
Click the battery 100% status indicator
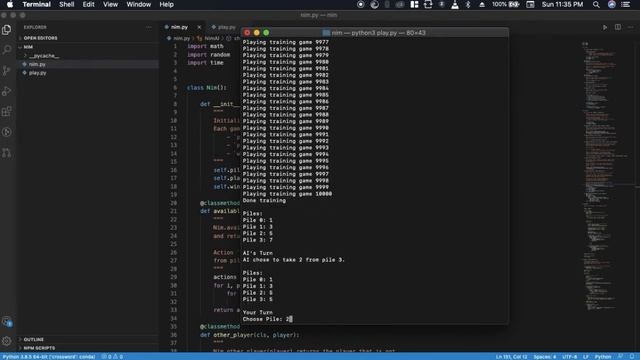coord(506,4)
